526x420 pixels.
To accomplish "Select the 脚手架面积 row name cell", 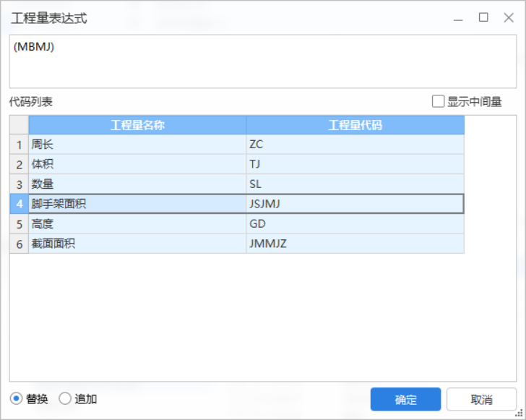I will 137,204.
